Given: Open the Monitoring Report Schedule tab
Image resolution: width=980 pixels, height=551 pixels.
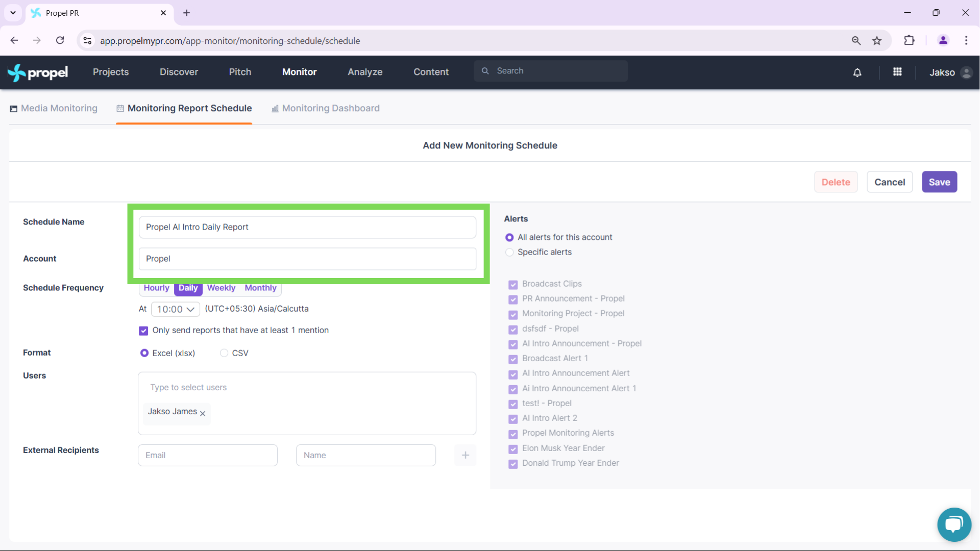Looking at the screenshot, I should pyautogui.click(x=184, y=108).
